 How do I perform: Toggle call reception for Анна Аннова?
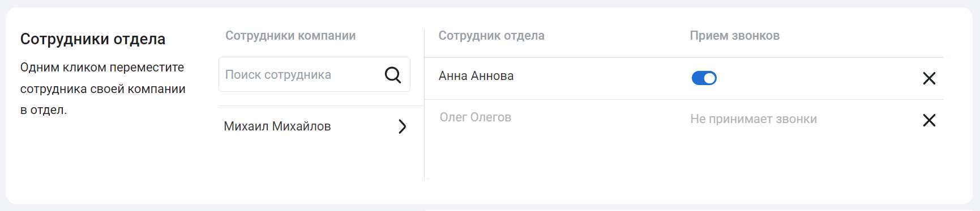[x=704, y=78]
